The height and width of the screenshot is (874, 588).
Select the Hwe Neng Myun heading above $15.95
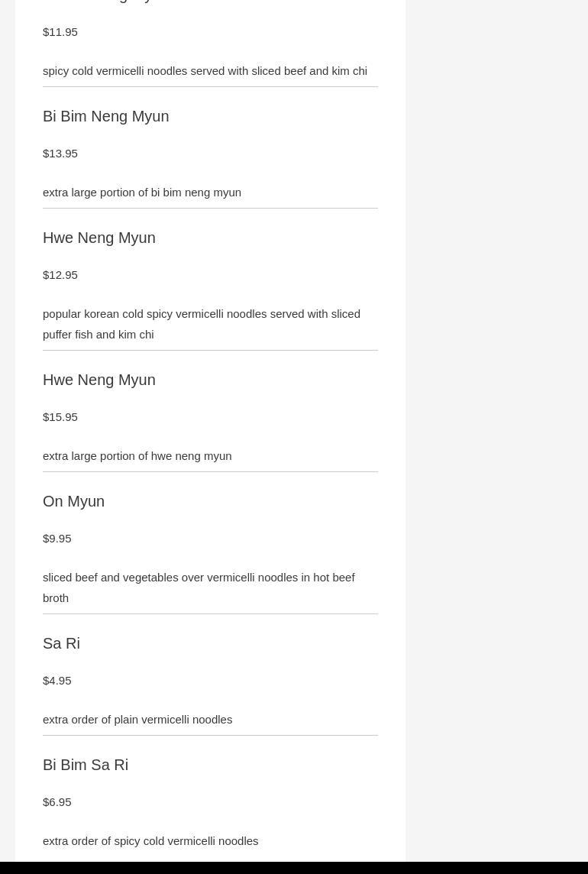(99, 380)
